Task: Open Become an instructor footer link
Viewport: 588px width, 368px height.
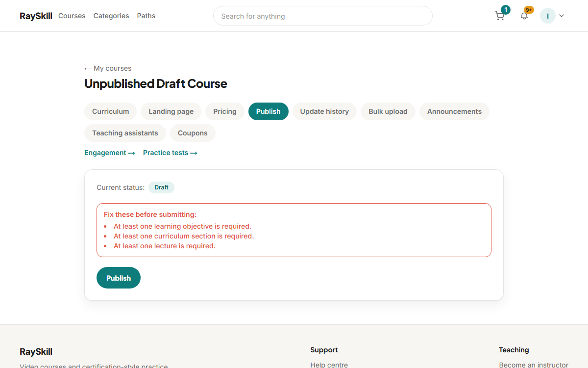Action: [x=534, y=365]
